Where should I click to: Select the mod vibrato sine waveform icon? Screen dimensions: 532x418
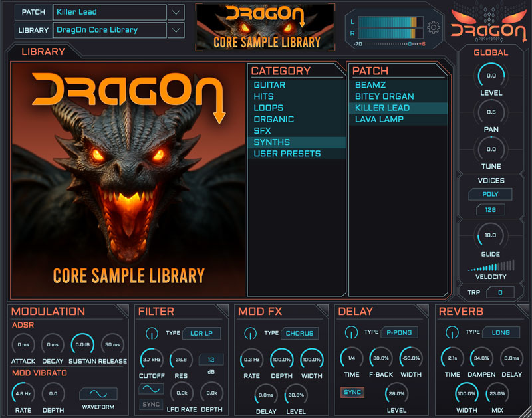(98, 393)
